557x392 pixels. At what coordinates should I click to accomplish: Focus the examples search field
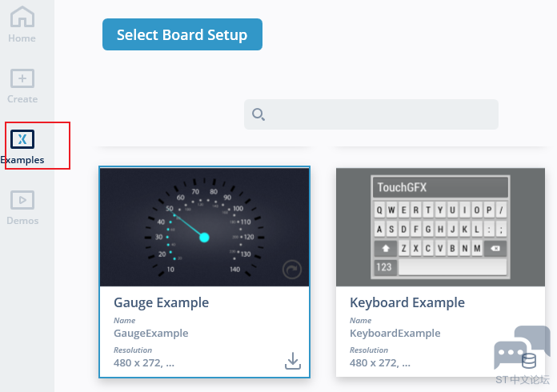[x=371, y=114]
